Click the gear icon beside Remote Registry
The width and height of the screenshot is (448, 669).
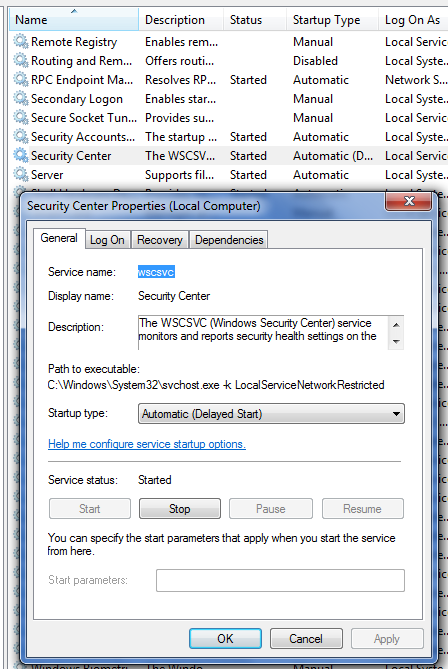pos(20,41)
